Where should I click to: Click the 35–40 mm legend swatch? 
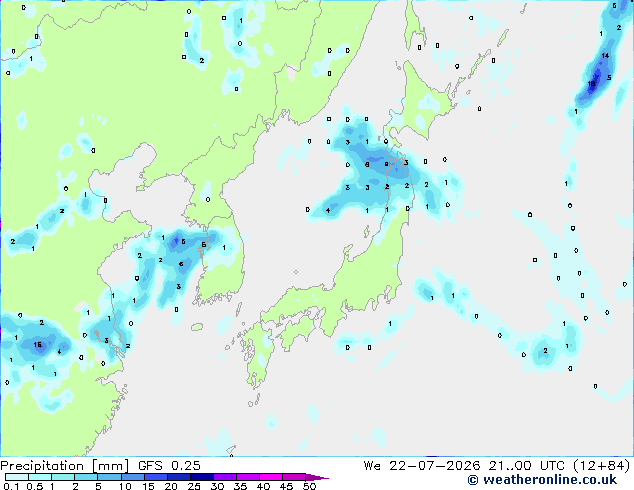point(248,477)
